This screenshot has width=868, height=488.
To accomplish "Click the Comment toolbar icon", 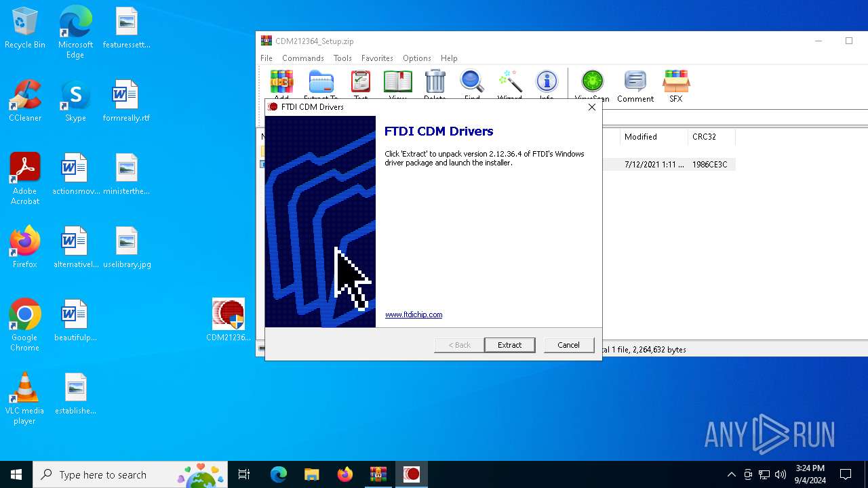I will click(635, 86).
